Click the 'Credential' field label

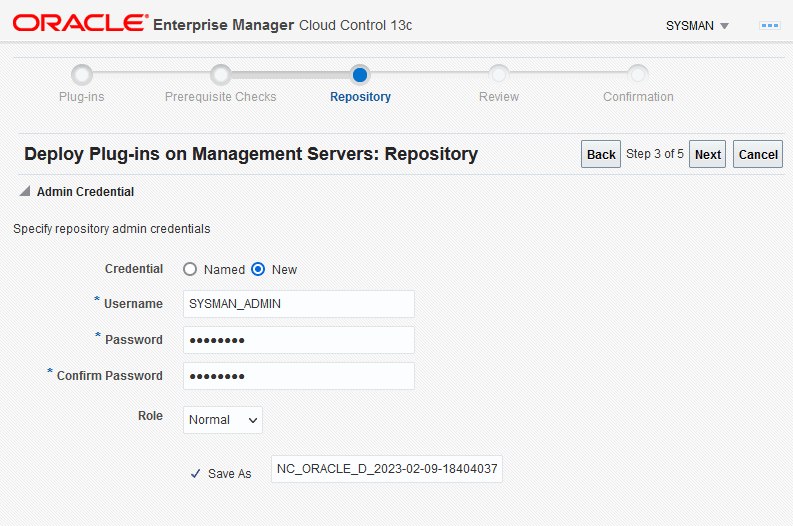pyautogui.click(x=134, y=269)
